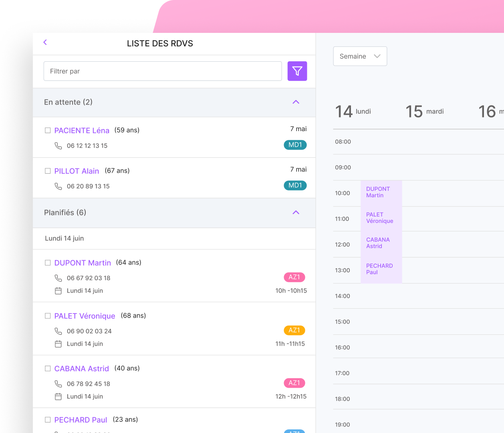Select Tuesday 15 in the calendar header
504x433 pixels.
(424, 111)
